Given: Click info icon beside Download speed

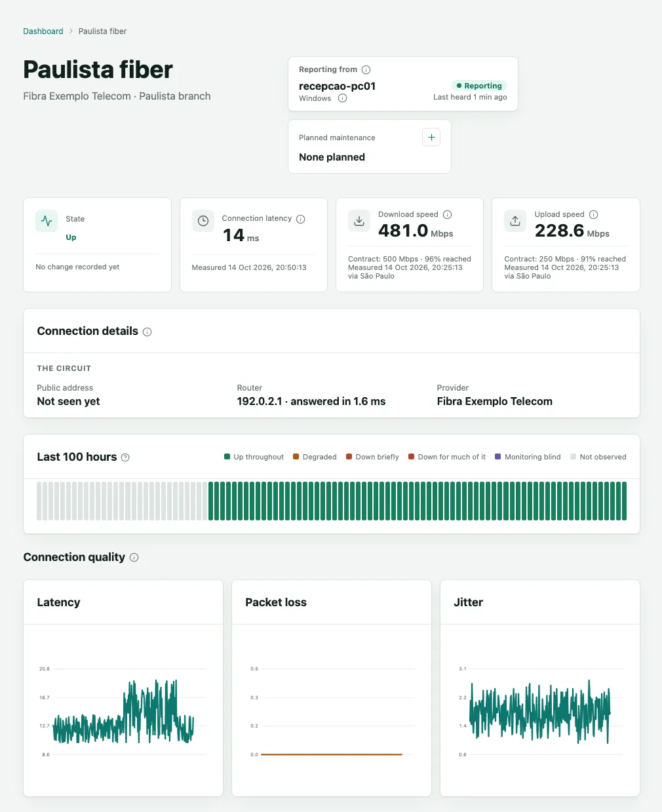Looking at the screenshot, I should click(448, 214).
